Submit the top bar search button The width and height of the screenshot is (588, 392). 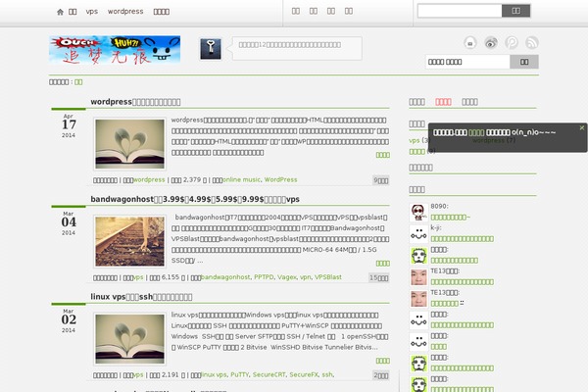click(x=516, y=11)
